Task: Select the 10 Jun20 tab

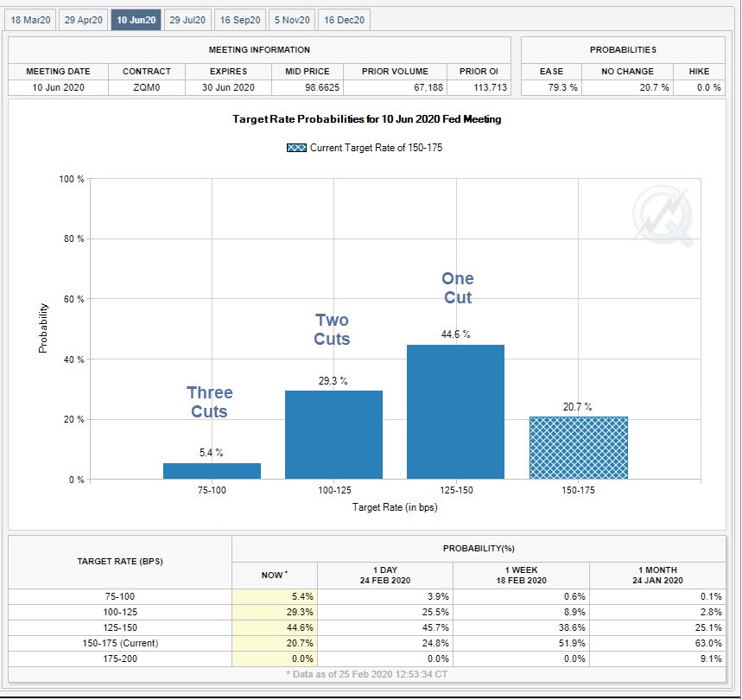Action: (x=136, y=19)
